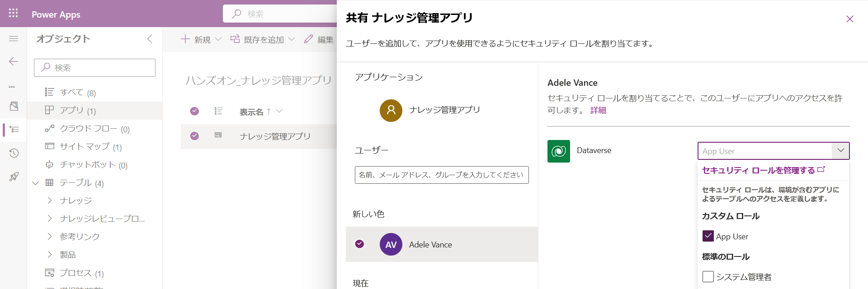The image size is (868, 289).
Task: Click the ナレッジ管理アプリ application avatar icon
Action: 391,111
